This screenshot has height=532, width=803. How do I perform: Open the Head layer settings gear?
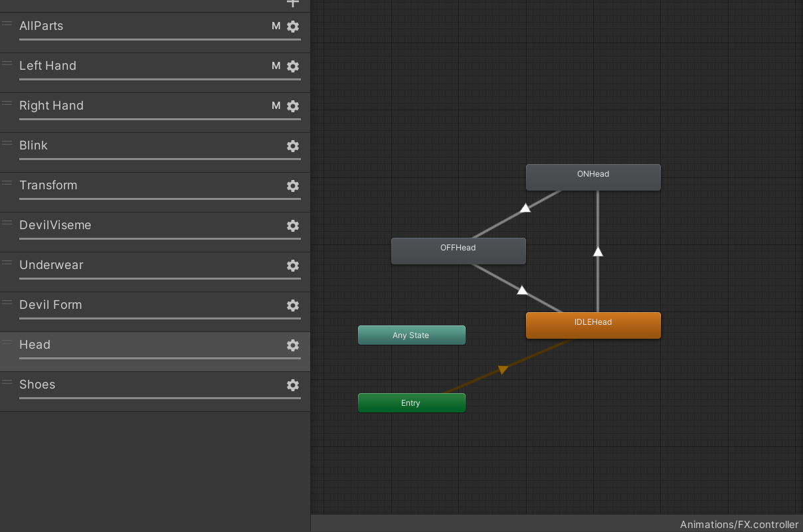coord(293,345)
